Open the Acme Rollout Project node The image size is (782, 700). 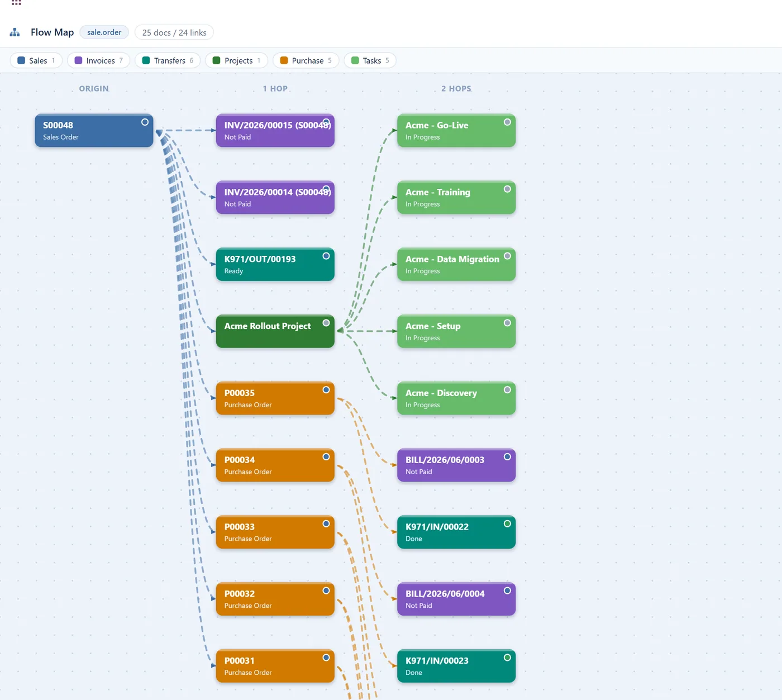coord(275,331)
